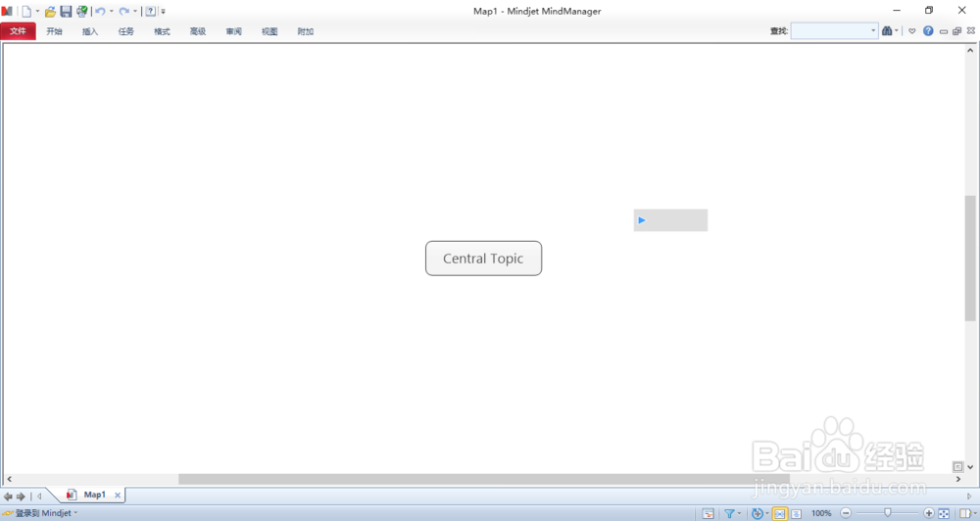Click the vertical scrollbar down arrow
Screen dimensions: 980x521
[x=970, y=467]
